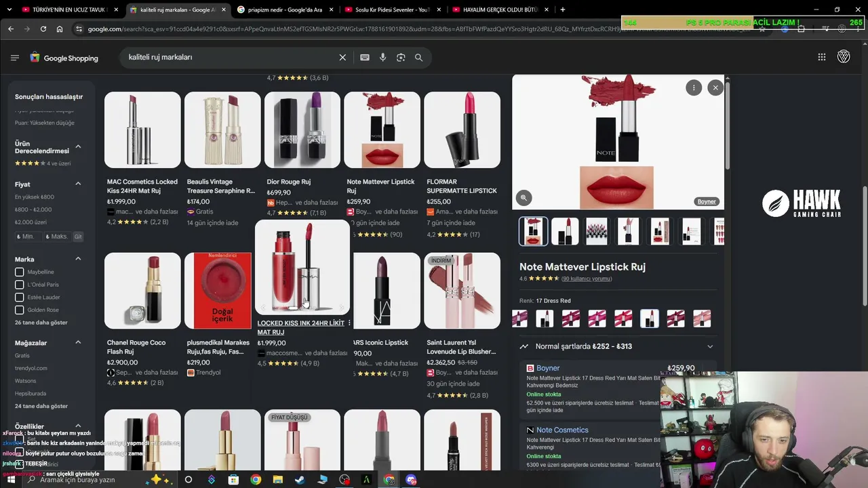Go to the browser home page
This screenshot has width=868, height=488.
60,29
